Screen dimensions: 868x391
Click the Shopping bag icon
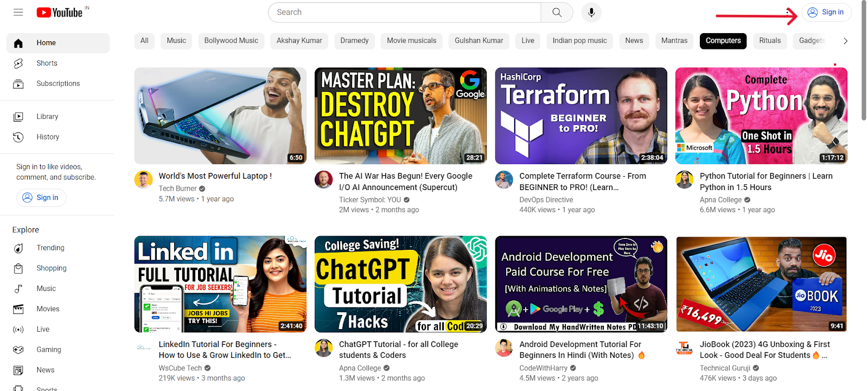(18, 268)
